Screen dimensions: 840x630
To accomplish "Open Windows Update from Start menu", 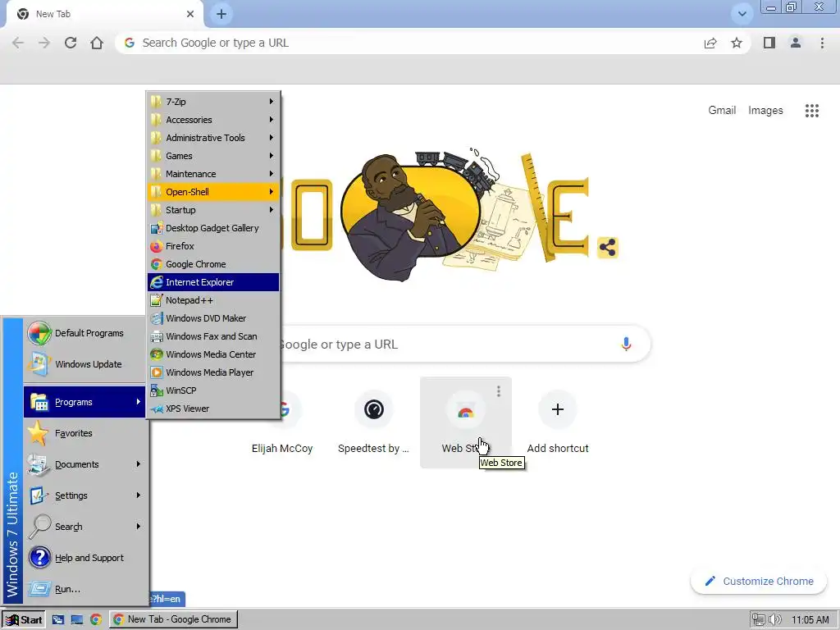I will pos(84,364).
